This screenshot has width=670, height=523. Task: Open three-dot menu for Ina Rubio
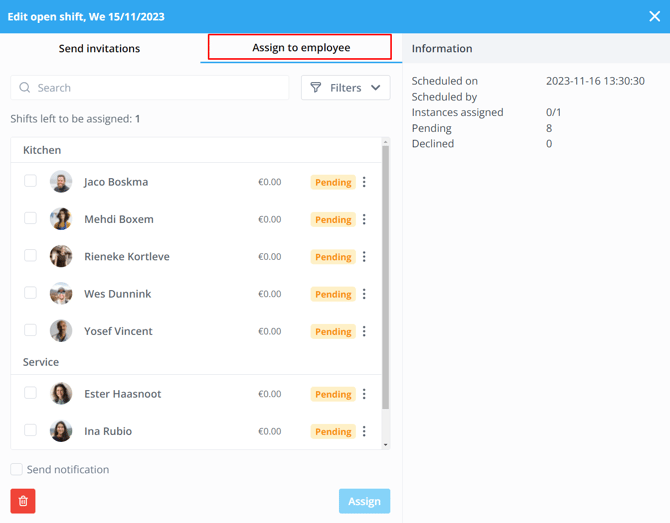click(364, 431)
